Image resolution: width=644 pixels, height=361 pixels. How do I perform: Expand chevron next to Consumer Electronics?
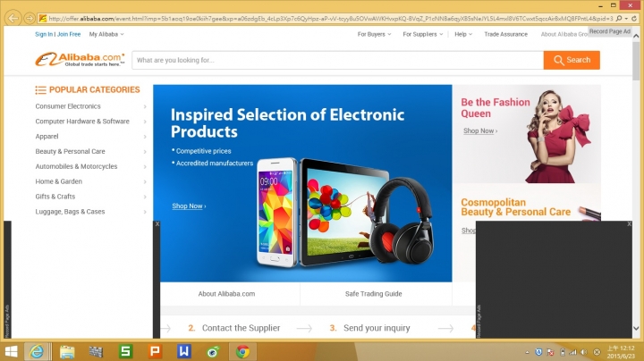pos(145,106)
